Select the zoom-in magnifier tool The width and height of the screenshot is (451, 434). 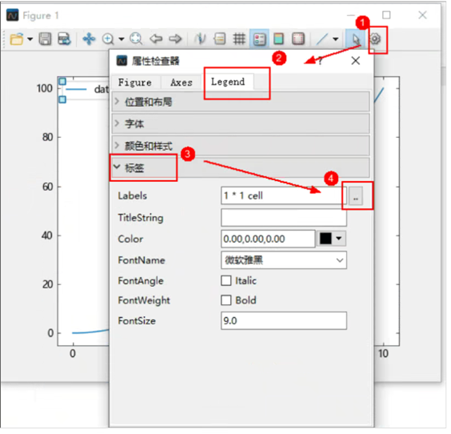click(108, 39)
